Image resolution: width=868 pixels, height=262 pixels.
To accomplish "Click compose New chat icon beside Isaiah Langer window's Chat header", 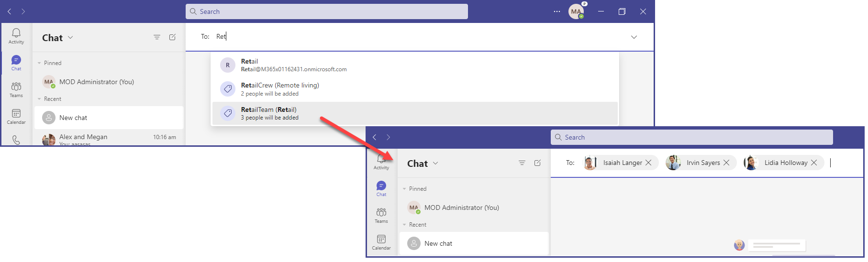I will coord(537,163).
